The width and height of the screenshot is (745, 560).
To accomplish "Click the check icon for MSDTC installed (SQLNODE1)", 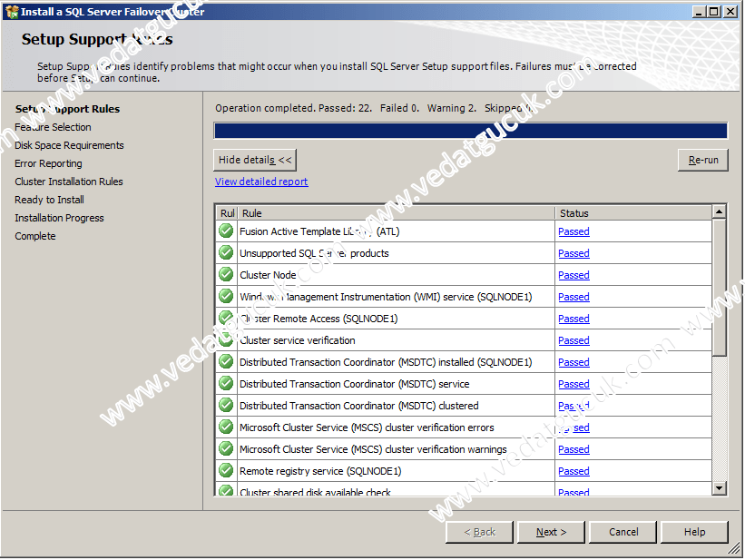I will [226, 362].
